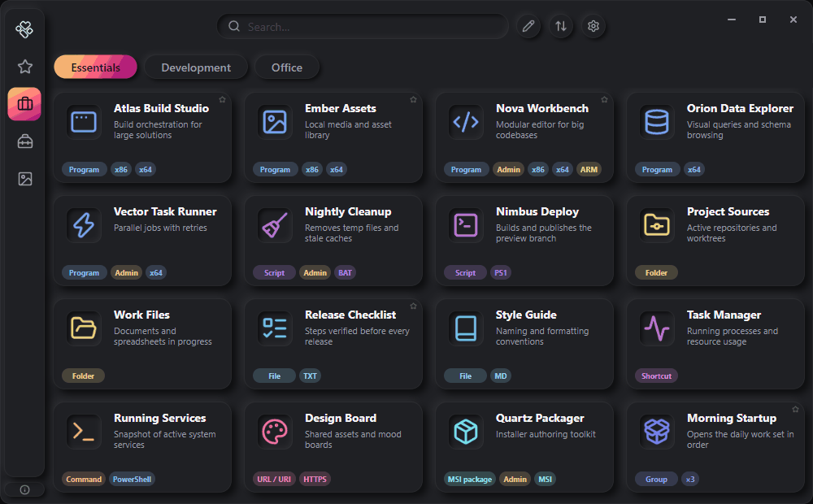The width and height of the screenshot is (813, 504).
Task: Click into the Search field
Action: (363, 27)
